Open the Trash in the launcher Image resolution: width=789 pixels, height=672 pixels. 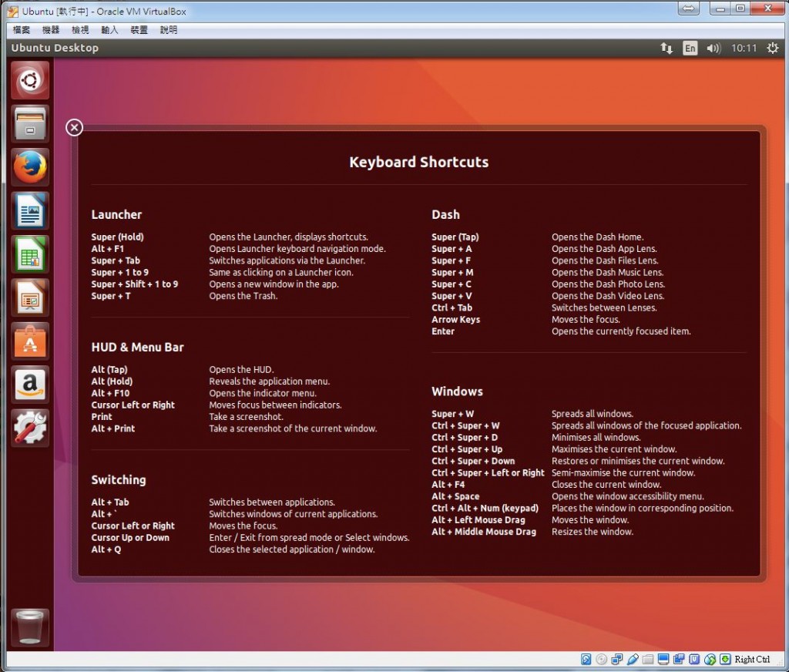pyautogui.click(x=30, y=627)
